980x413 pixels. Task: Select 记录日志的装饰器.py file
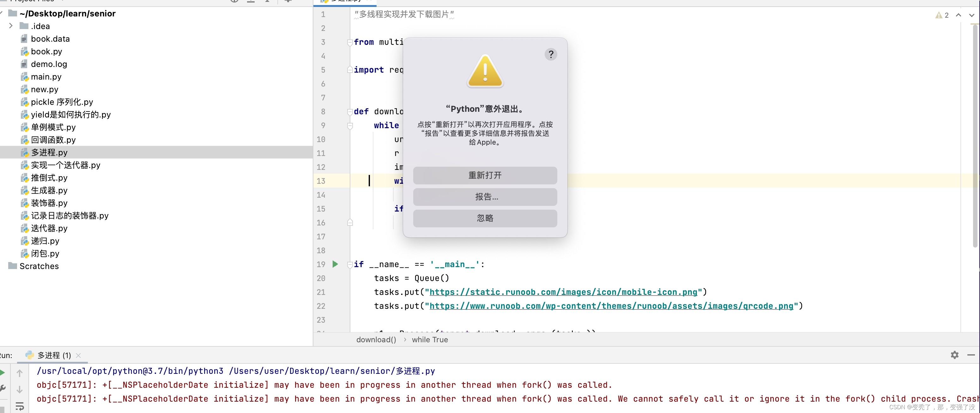[x=70, y=216]
